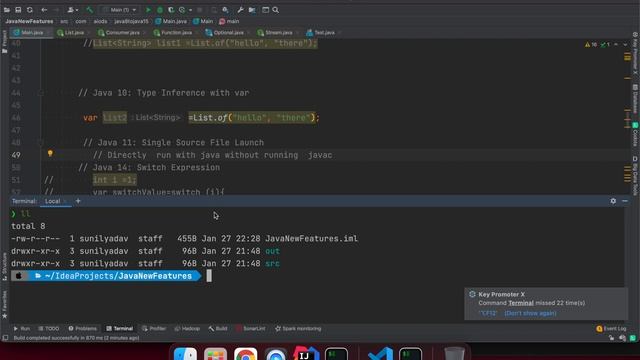Screen dimensions: 640x360
Task: Open the user/profile dropdown in toolbar
Action: [x=72, y=10]
